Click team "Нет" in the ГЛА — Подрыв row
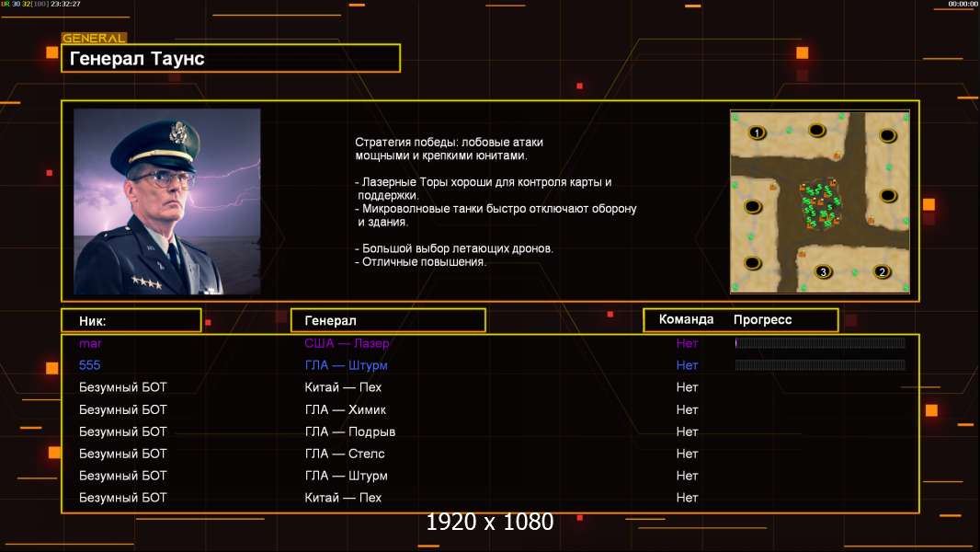980x552 pixels. (687, 431)
